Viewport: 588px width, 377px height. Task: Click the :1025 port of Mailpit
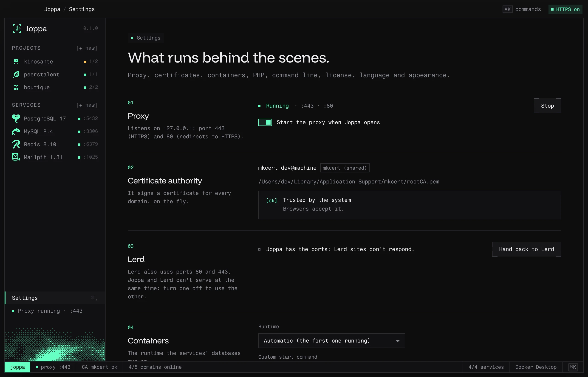pyautogui.click(x=91, y=157)
